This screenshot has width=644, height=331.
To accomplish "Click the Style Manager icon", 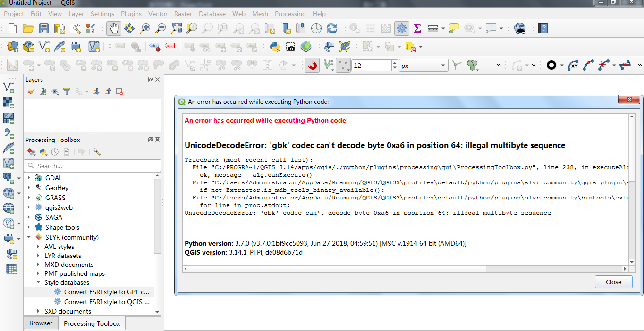I will click(90, 28).
